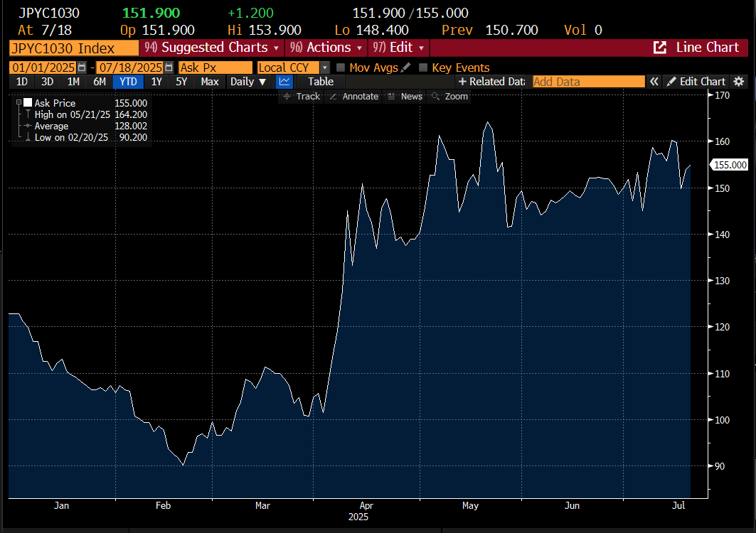756x533 pixels.
Task: Click the Ask Px field
Action: pos(215,68)
